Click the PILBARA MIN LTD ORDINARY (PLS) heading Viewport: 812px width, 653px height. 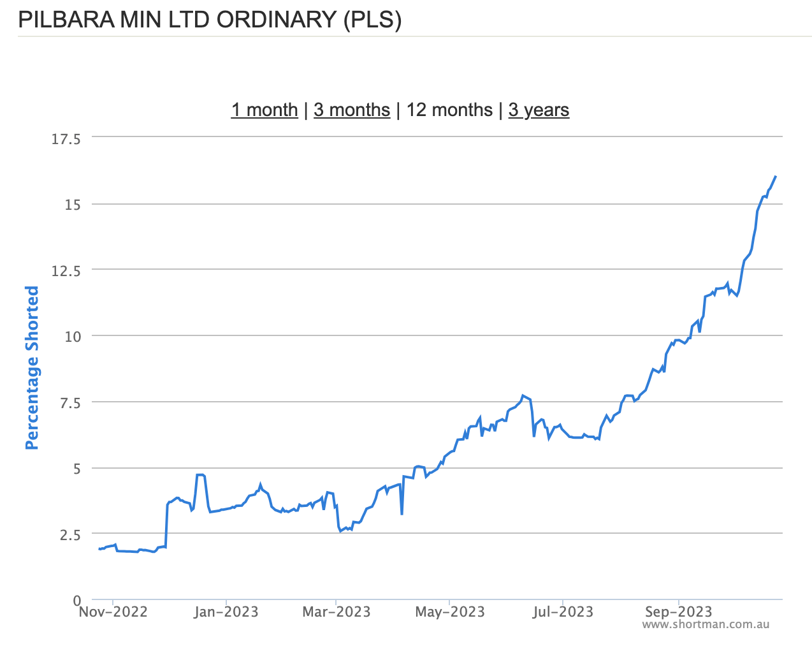(210, 20)
